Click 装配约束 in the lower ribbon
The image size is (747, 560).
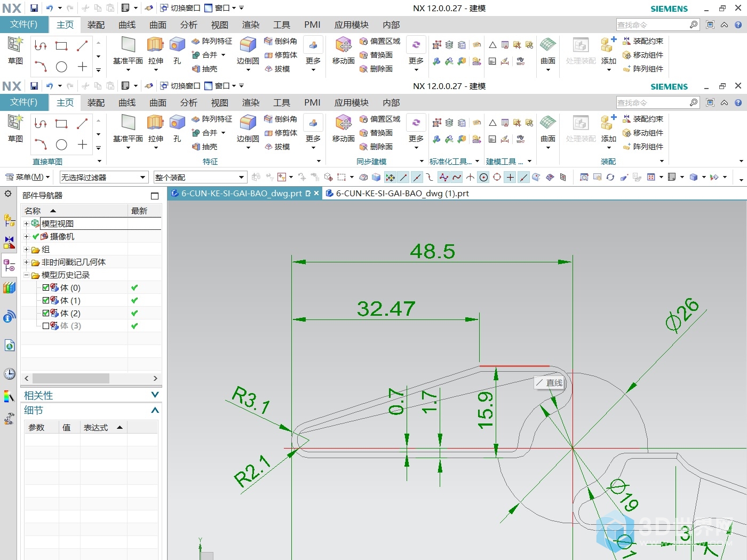tap(643, 119)
